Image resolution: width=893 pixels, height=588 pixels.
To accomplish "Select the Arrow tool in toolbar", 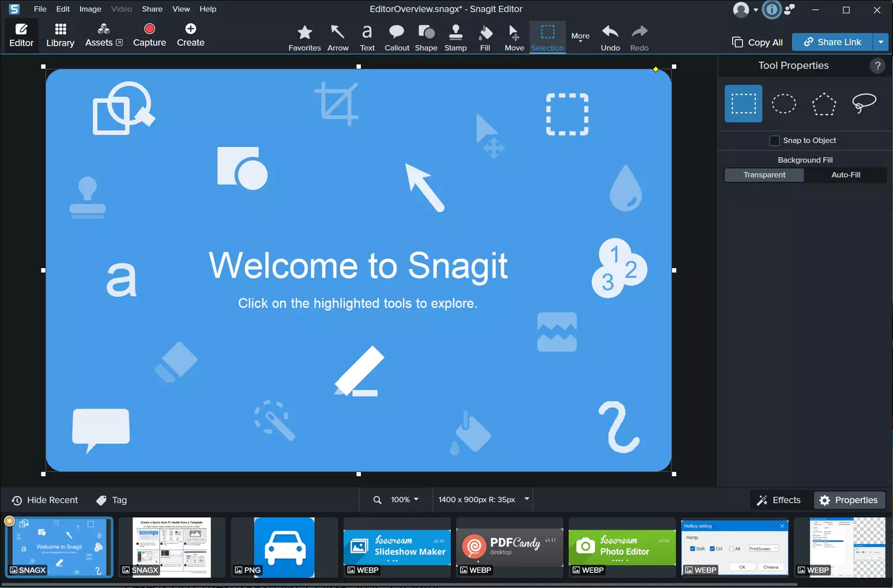I will pyautogui.click(x=338, y=37).
